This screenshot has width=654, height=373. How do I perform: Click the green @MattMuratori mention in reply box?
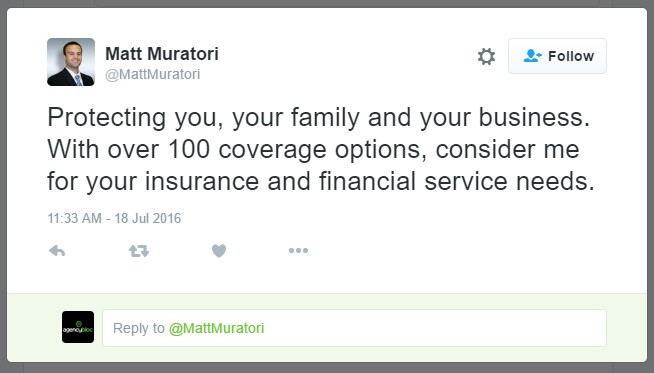(x=216, y=328)
